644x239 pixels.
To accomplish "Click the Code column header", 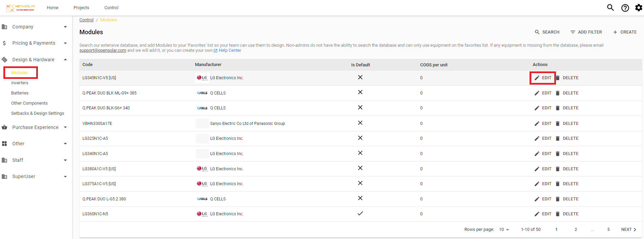I will (x=88, y=65).
